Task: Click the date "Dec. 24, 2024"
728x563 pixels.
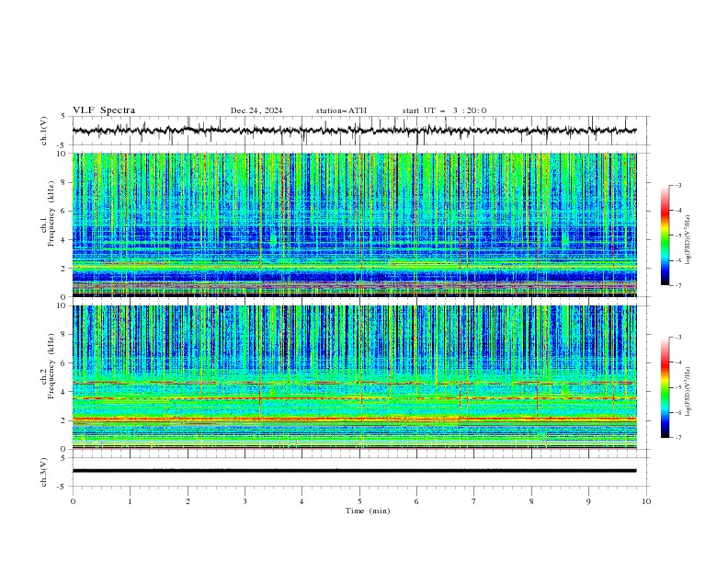Action: pyautogui.click(x=256, y=110)
